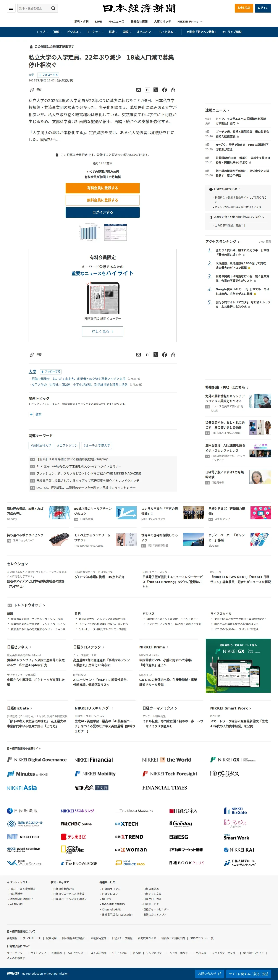This screenshot has width=278, height=980.
Task: Open 速報ニュース section heading
Action: coord(217,110)
